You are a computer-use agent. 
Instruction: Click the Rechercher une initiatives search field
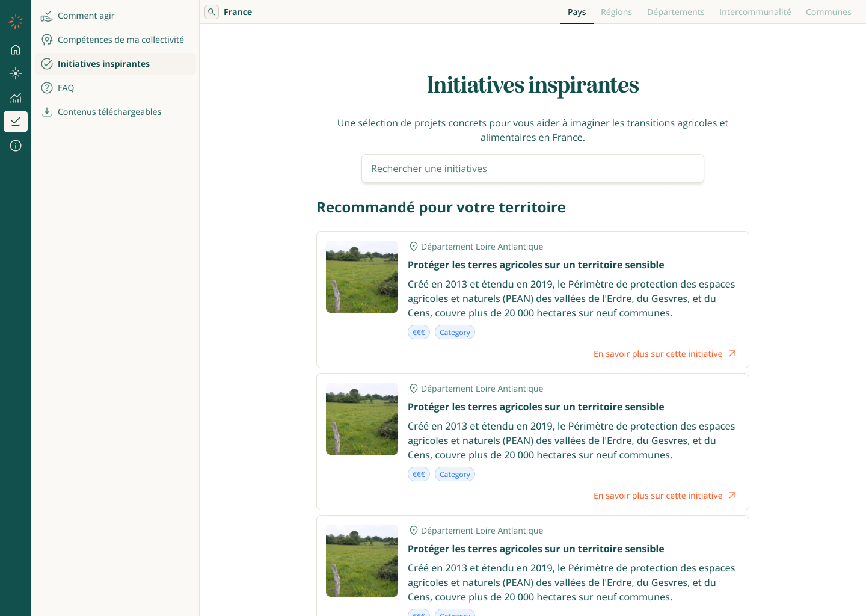(x=532, y=168)
